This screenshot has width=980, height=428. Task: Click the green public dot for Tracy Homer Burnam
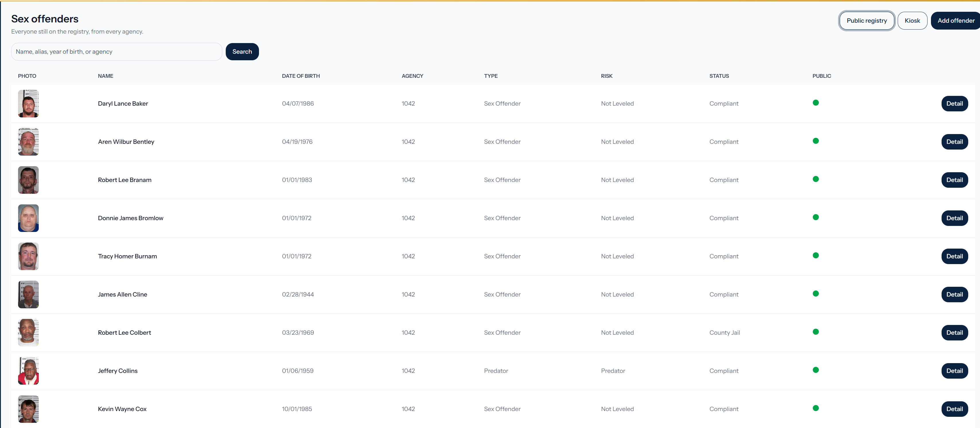(x=815, y=255)
